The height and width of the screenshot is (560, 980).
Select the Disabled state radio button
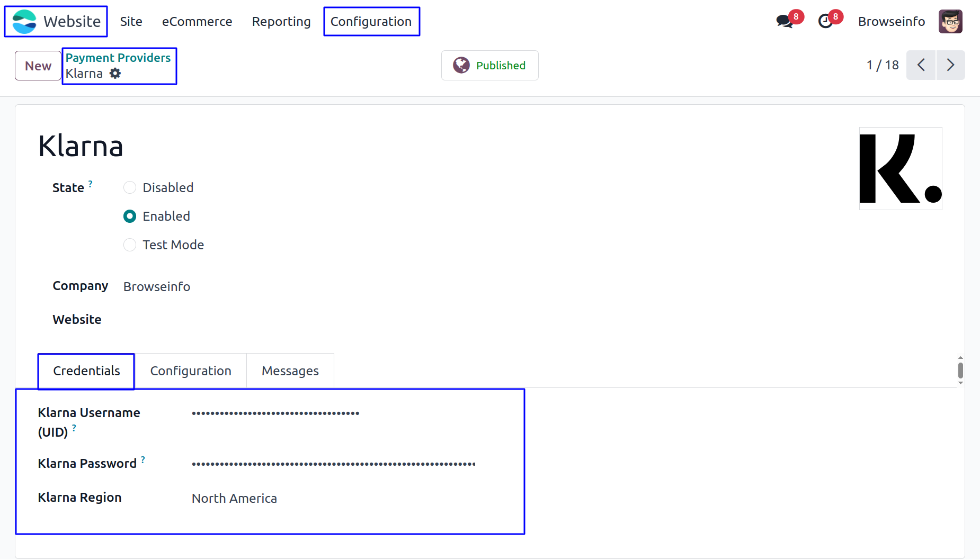[x=130, y=188]
